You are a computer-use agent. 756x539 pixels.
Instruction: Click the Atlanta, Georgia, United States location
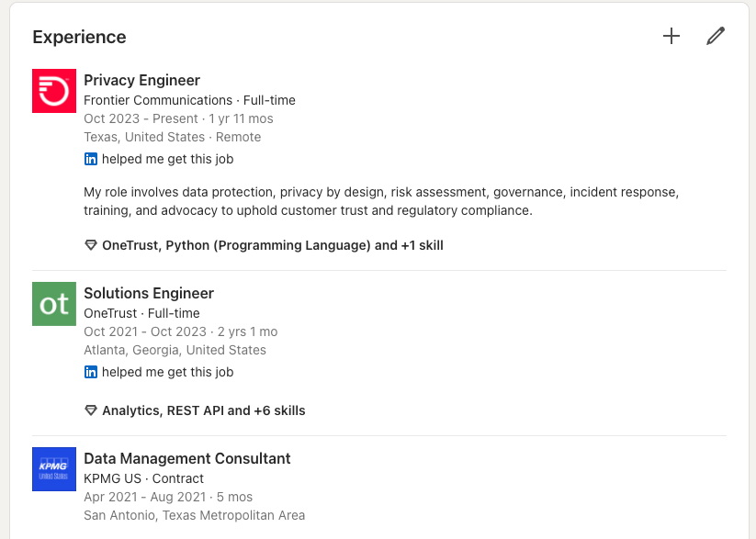175,350
